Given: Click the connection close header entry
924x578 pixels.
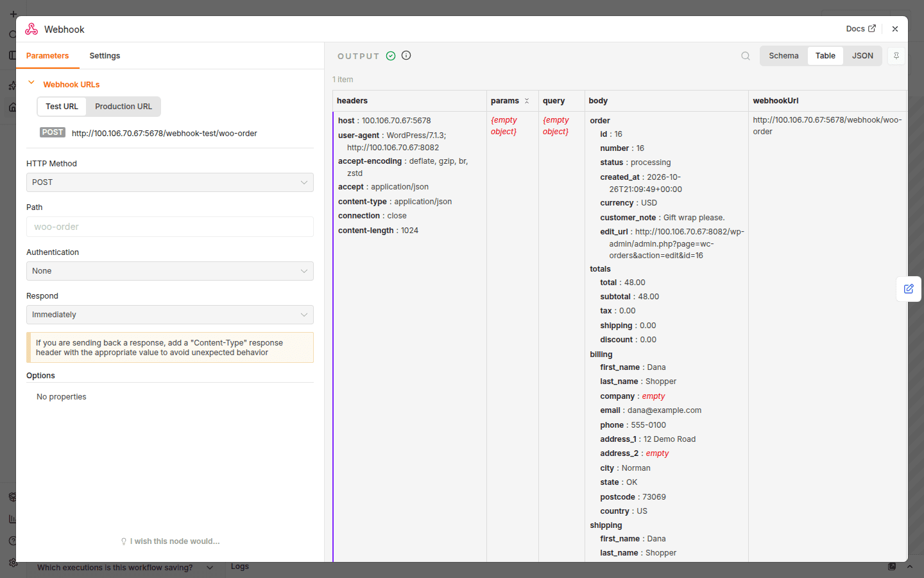Looking at the screenshot, I should coord(372,216).
